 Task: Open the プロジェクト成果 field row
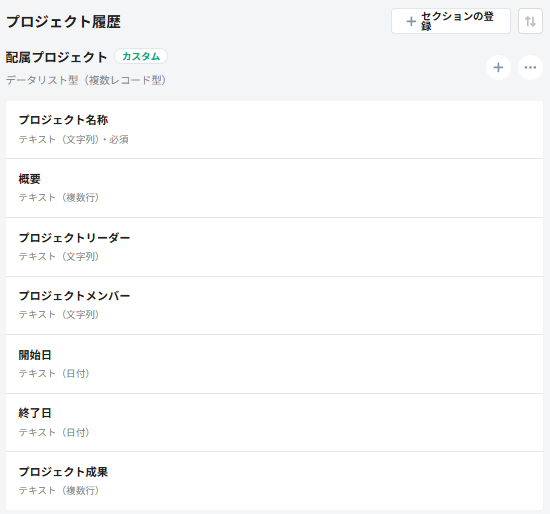(x=274, y=481)
